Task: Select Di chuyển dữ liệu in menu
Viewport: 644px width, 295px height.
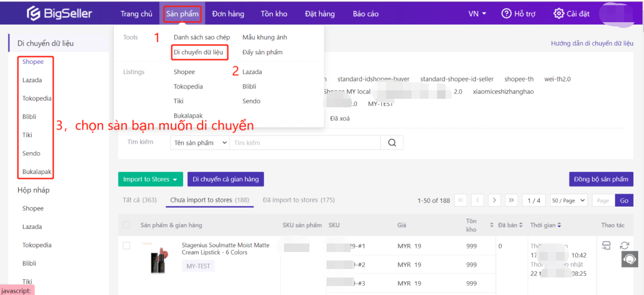Action: pyautogui.click(x=198, y=52)
